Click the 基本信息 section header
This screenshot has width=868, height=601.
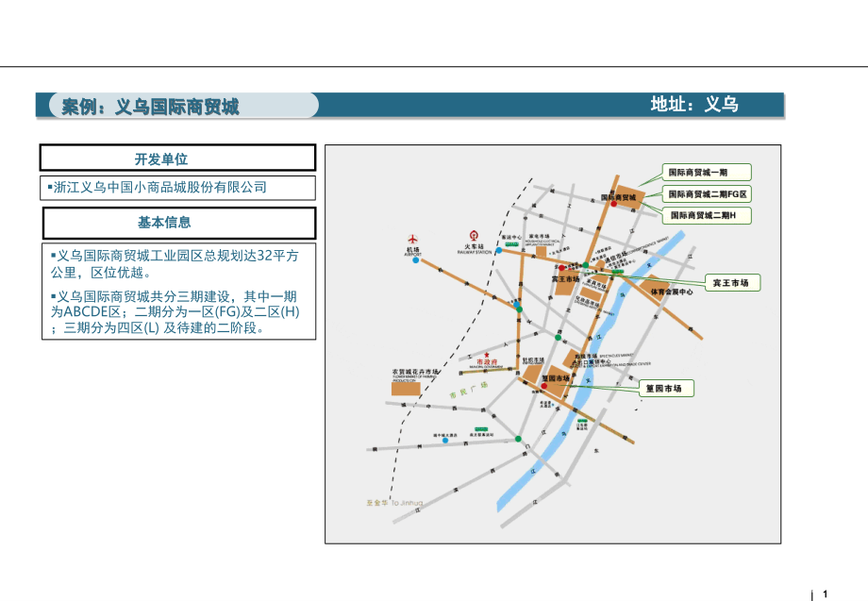click(x=177, y=223)
